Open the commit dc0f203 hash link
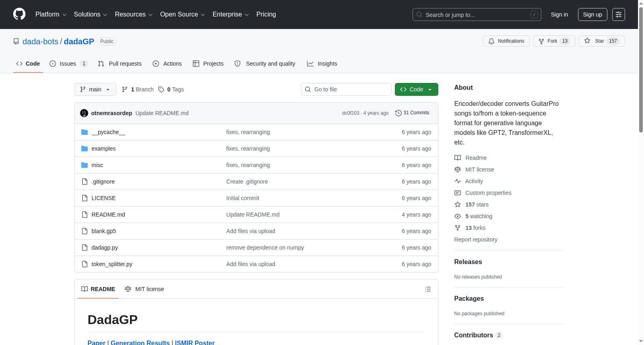 point(351,113)
